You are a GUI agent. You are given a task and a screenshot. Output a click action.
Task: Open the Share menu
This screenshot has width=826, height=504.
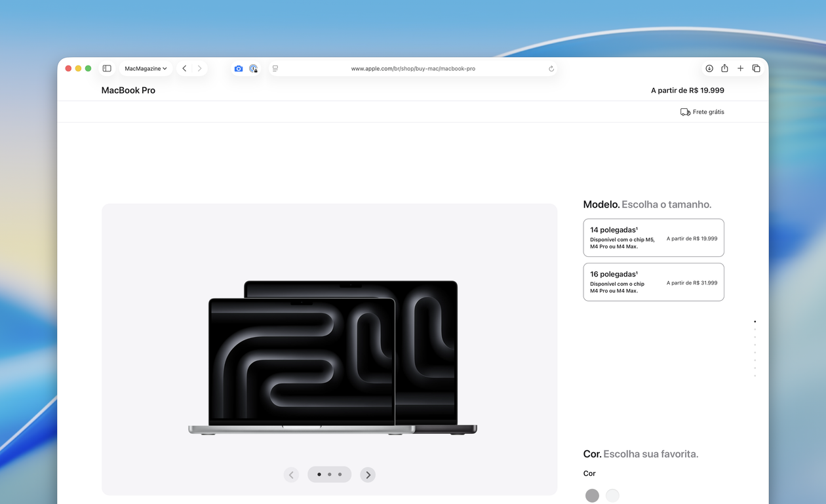coord(724,68)
